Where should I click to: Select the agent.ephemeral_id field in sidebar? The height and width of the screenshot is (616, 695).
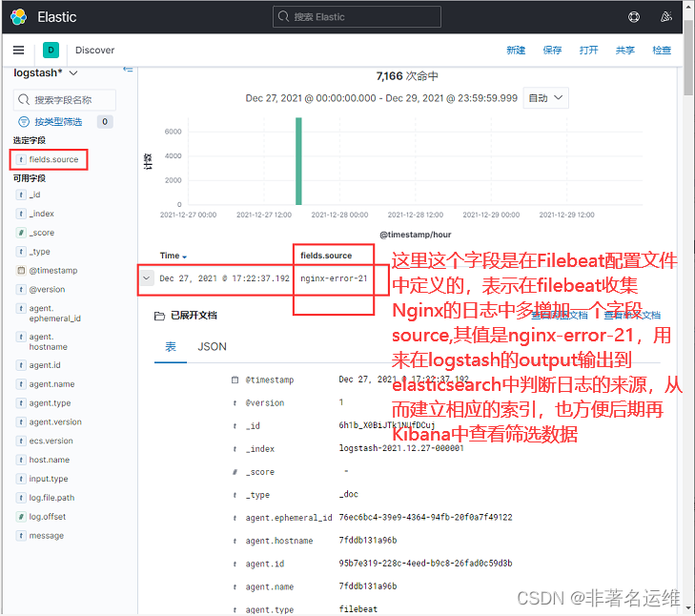[x=54, y=314]
